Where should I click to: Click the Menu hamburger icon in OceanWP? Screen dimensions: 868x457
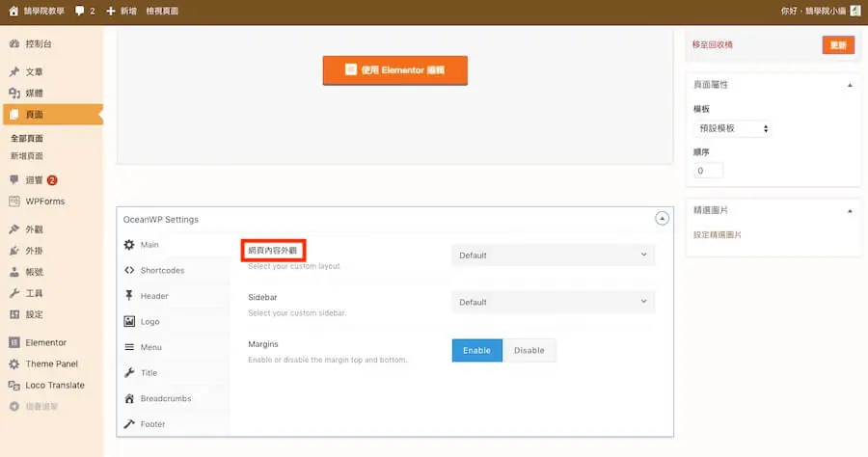(x=129, y=347)
